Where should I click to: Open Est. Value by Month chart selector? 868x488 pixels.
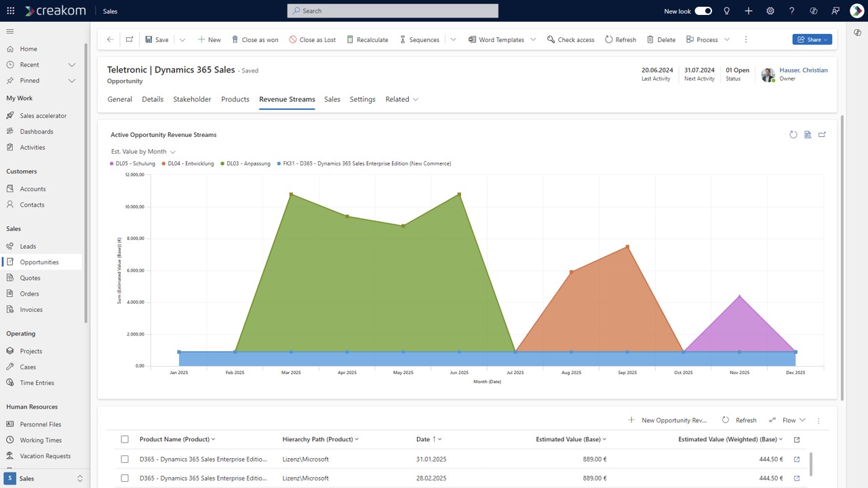(143, 152)
